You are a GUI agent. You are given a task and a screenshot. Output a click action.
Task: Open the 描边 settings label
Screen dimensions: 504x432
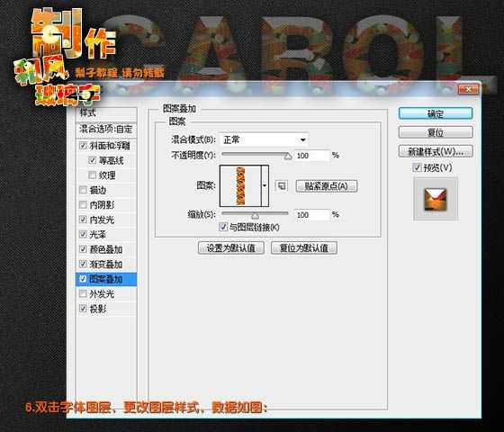tap(98, 190)
